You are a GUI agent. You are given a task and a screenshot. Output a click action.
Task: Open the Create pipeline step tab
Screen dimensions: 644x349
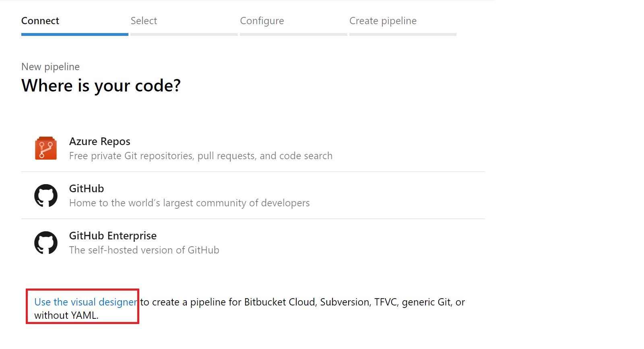pyautogui.click(x=383, y=21)
